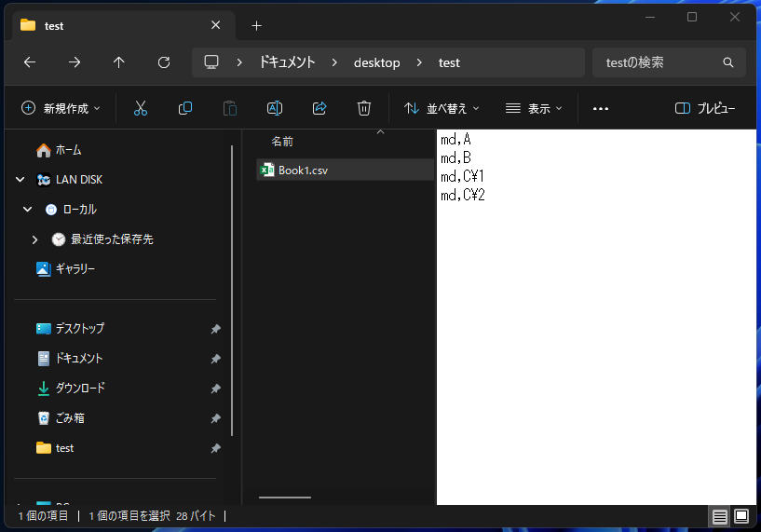Open the 並べ替え sort menu
This screenshot has width=761, height=532.
click(x=442, y=108)
